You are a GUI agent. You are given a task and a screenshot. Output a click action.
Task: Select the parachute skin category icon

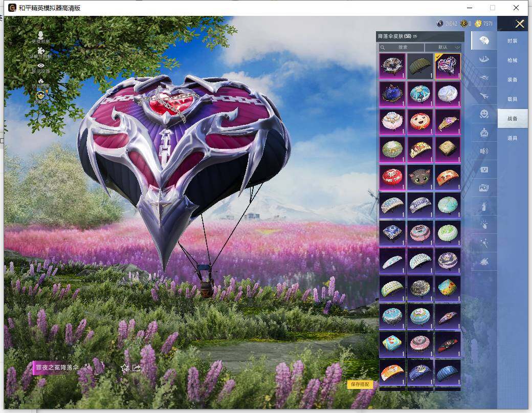(484, 40)
